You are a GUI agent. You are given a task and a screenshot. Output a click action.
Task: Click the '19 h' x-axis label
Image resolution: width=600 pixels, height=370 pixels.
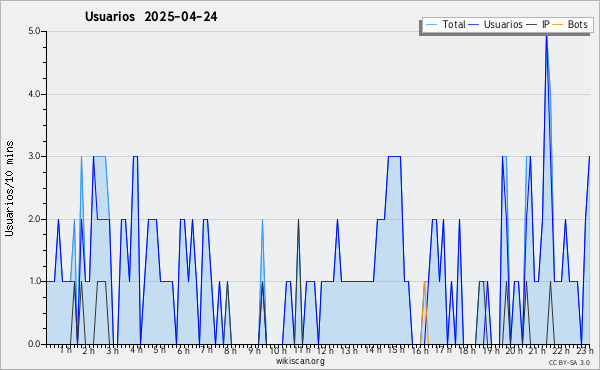[491, 351]
